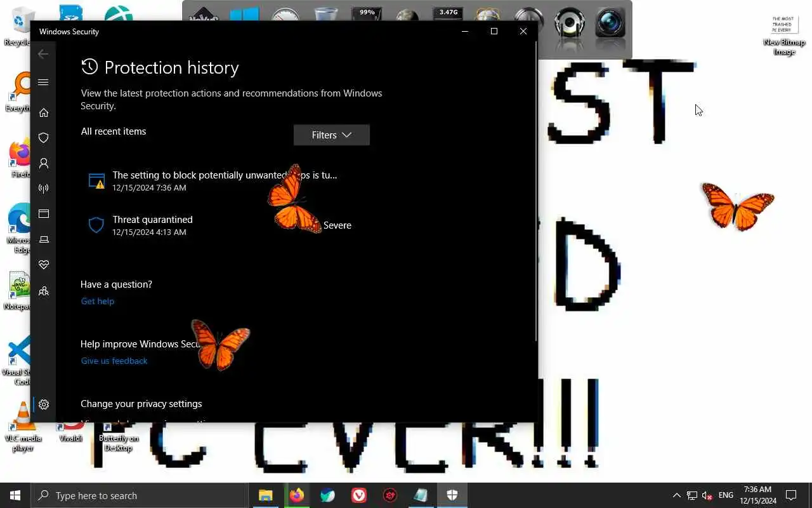812x508 pixels.
Task: Select the New Bitmap Image desktop file
Action: tap(785, 34)
